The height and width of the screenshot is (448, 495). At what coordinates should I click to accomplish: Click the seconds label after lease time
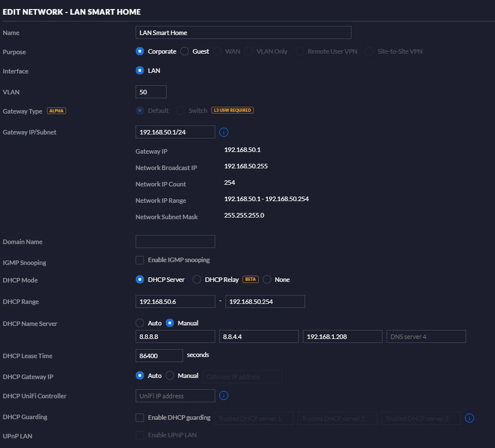[198, 355]
